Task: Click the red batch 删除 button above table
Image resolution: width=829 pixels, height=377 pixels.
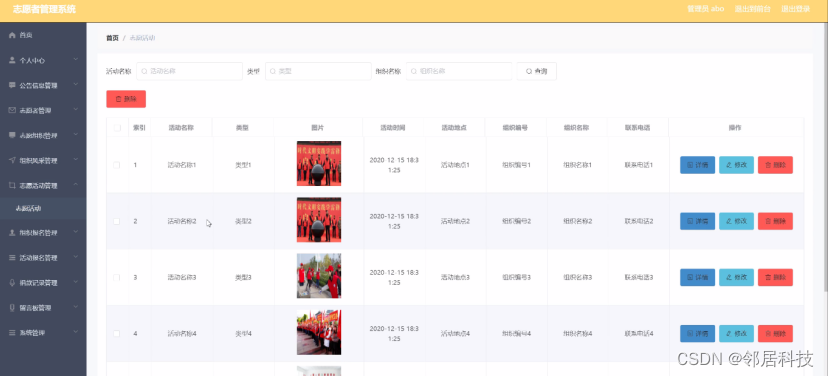Action: pos(126,99)
